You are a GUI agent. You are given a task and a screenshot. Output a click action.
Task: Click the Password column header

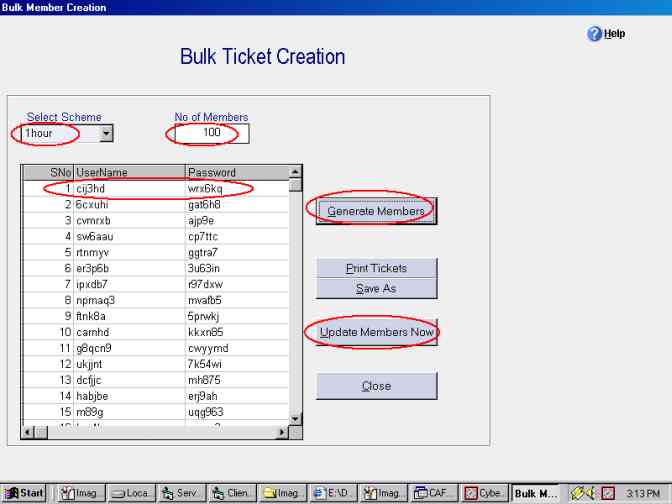click(x=237, y=172)
